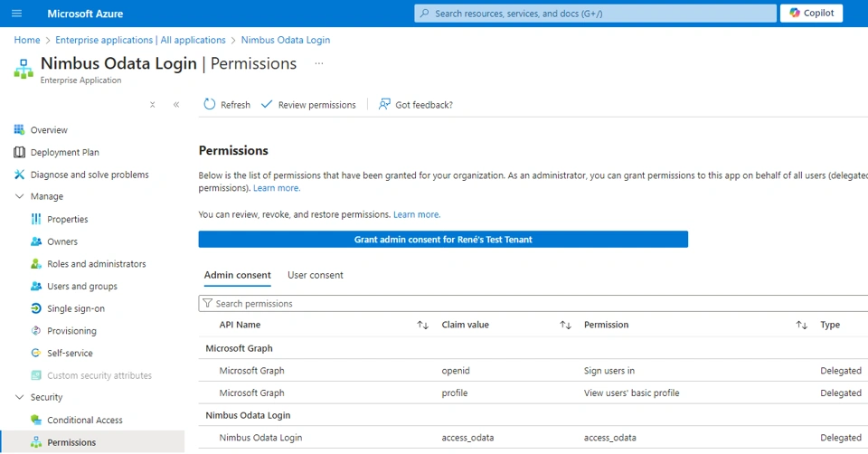The image size is (868, 454).
Task: Close the sidebar search with the X icon
Action: coord(152,105)
